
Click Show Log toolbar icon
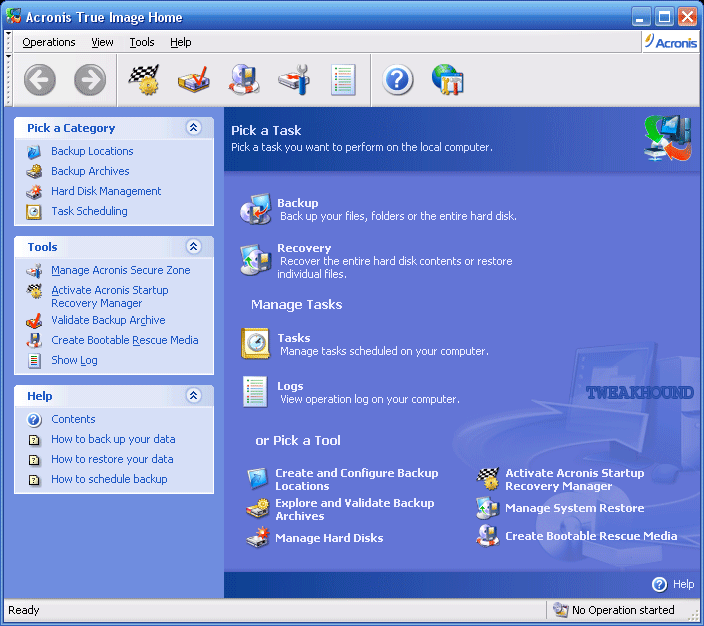point(343,80)
